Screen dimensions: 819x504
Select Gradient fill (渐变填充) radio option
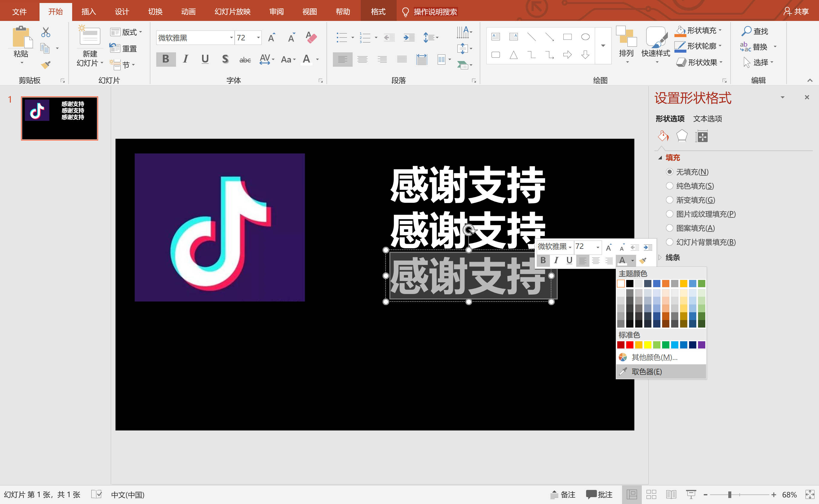[x=690, y=200]
